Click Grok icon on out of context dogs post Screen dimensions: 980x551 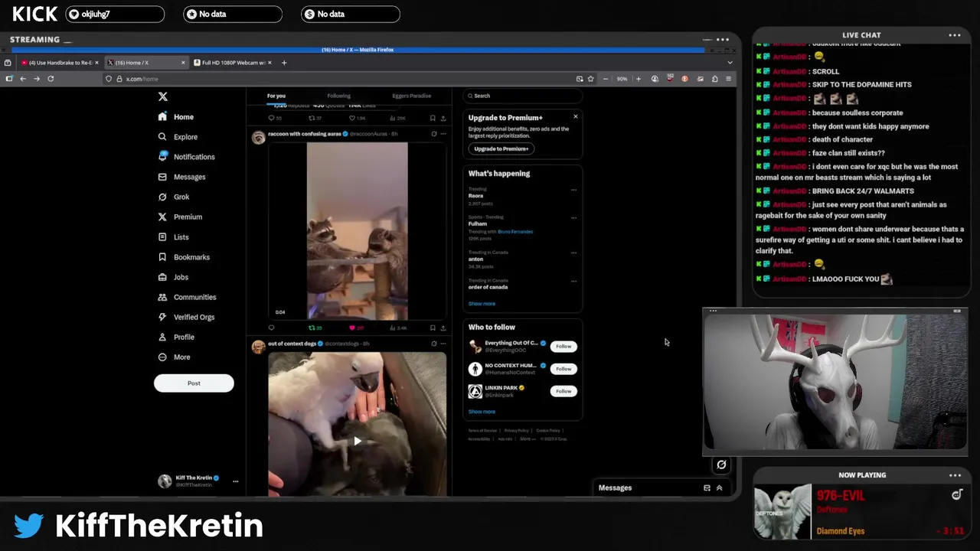pyautogui.click(x=433, y=344)
